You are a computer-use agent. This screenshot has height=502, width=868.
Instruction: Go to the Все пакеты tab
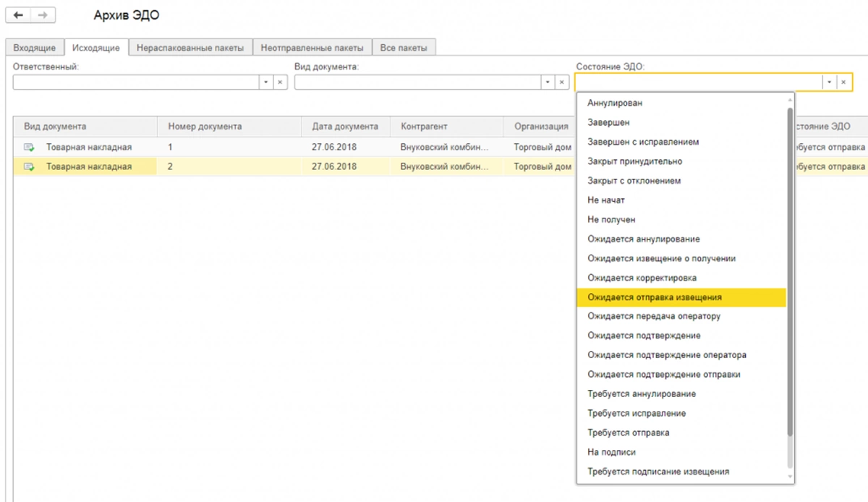(404, 48)
